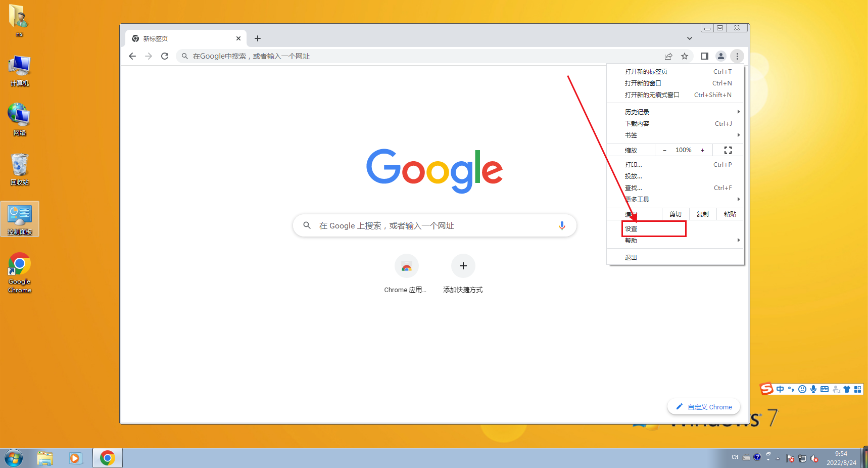The image size is (868, 468).
Task: Open the tab search chevron
Action: (690, 38)
